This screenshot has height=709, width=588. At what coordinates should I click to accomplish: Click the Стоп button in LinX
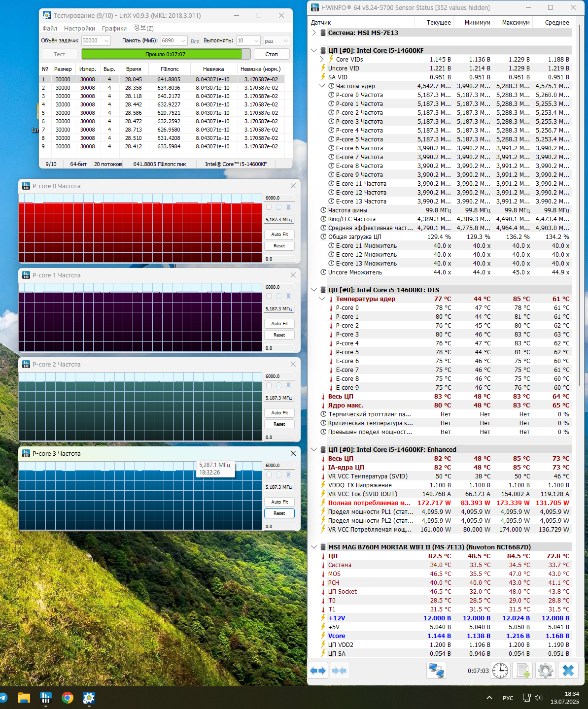[272, 54]
